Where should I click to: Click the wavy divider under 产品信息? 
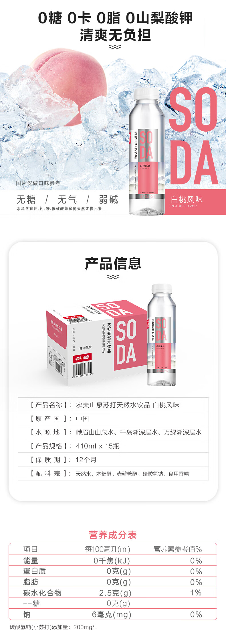click(113, 277)
